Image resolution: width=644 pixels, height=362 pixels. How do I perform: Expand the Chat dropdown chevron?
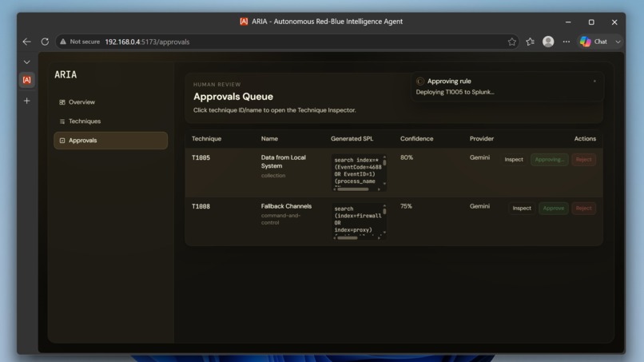[618, 42]
